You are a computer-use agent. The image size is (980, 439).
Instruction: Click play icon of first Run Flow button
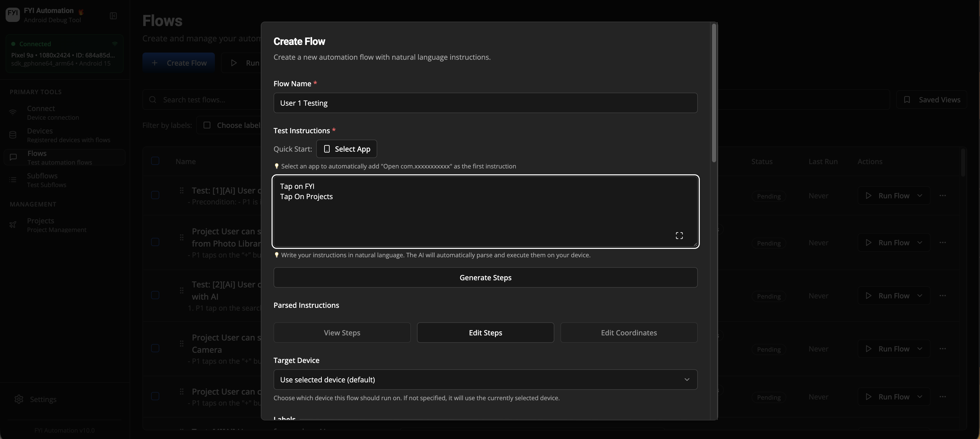tap(868, 196)
